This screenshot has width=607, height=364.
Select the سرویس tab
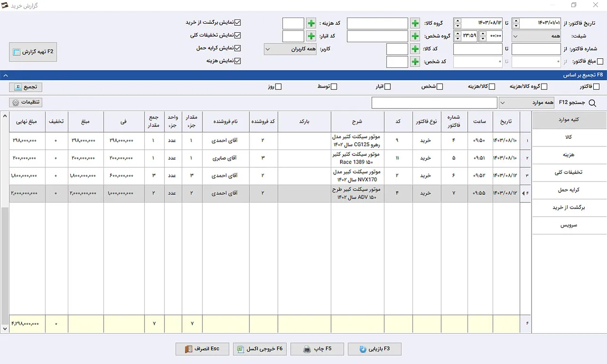(x=569, y=226)
